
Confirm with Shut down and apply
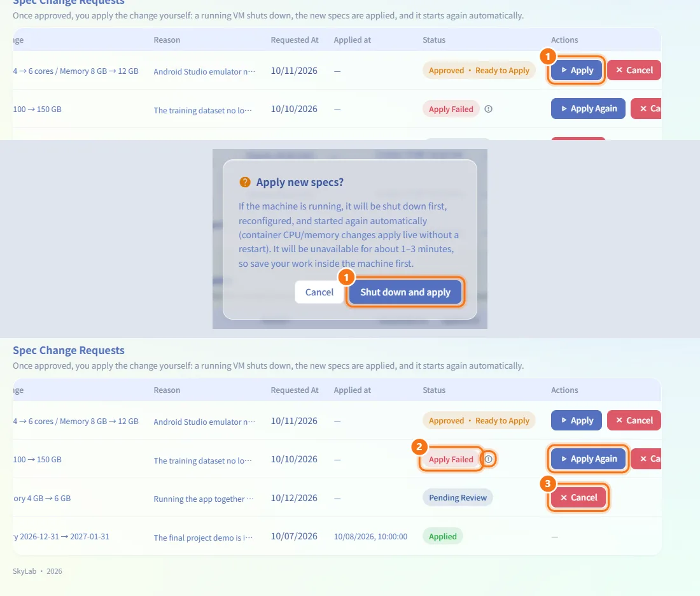(405, 292)
